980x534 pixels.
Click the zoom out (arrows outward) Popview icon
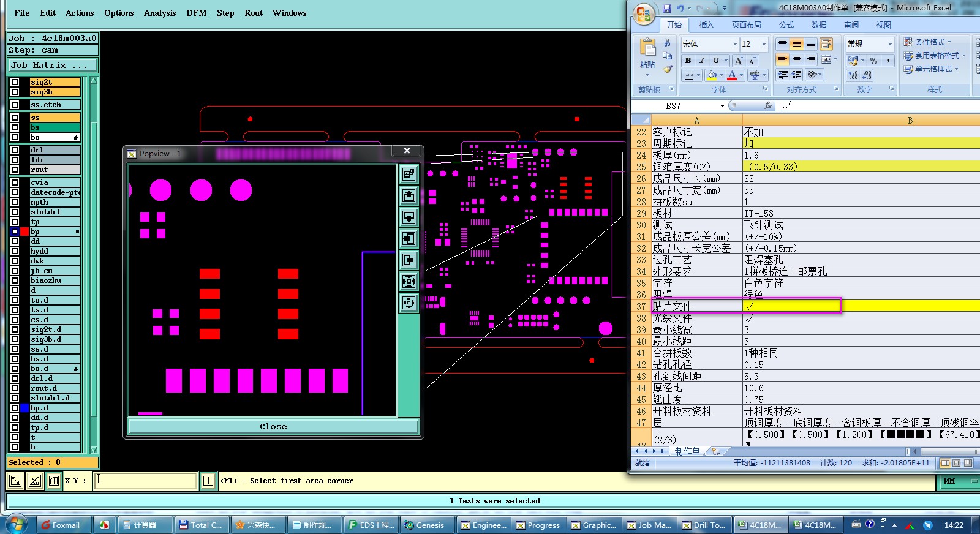(x=409, y=303)
